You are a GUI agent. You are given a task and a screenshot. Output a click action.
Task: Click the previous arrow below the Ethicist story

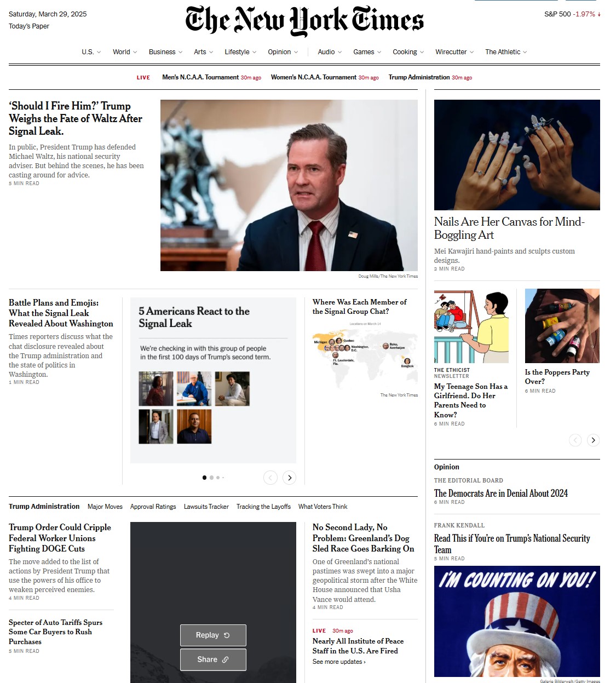(x=575, y=440)
